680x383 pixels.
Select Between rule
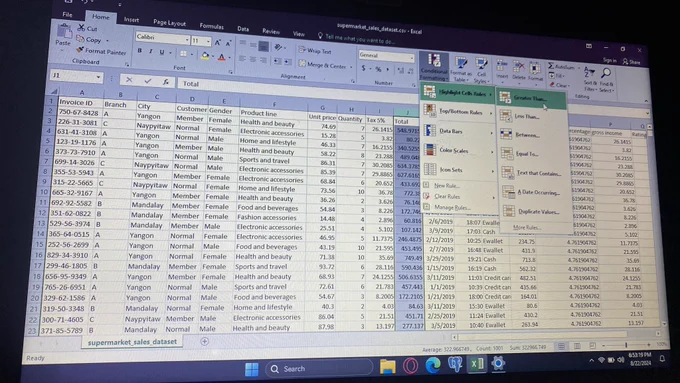pos(532,135)
